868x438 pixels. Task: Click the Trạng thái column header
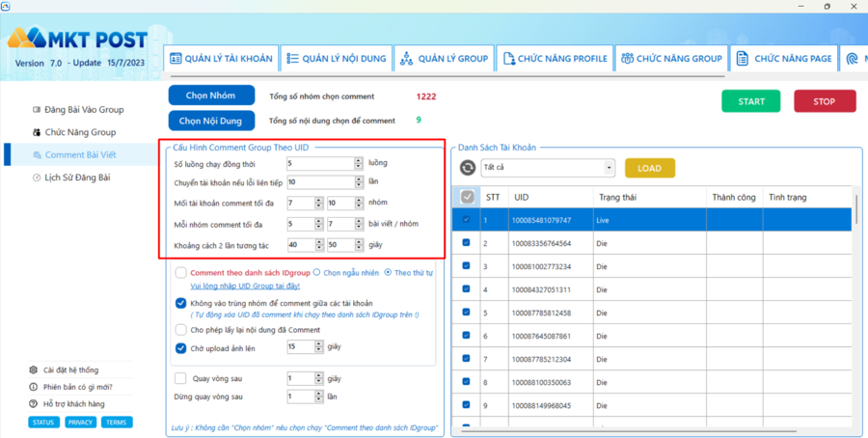point(649,197)
